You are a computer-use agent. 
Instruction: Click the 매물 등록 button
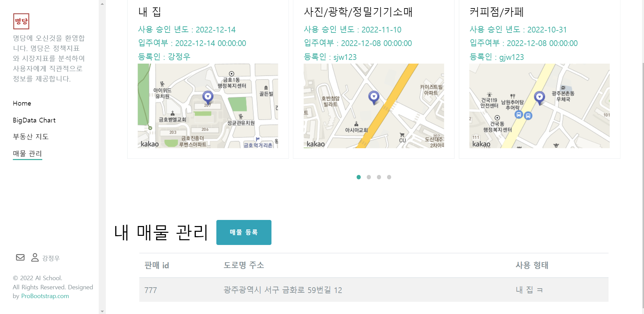pos(244,232)
